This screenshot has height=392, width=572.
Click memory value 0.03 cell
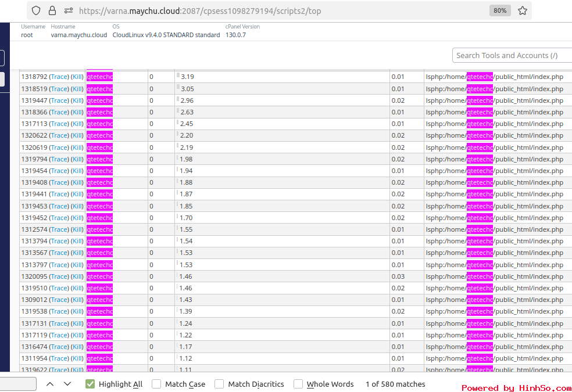(x=406, y=276)
